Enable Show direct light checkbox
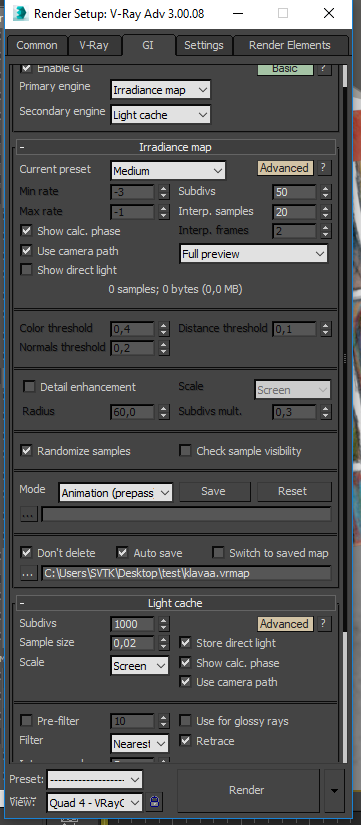The width and height of the screenshot is (361, 825). click(26, 270)
